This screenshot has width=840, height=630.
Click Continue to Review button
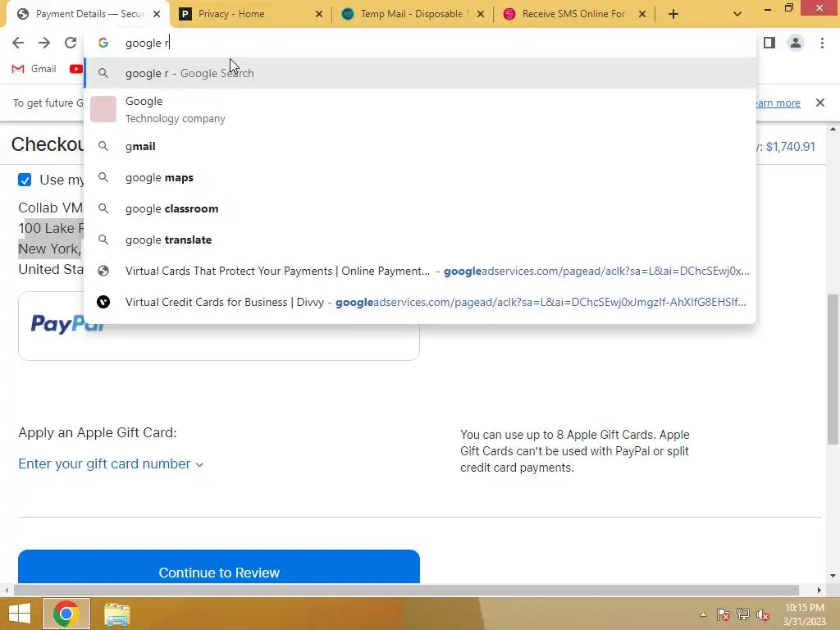pyautogui.click(x=218, y=567)
